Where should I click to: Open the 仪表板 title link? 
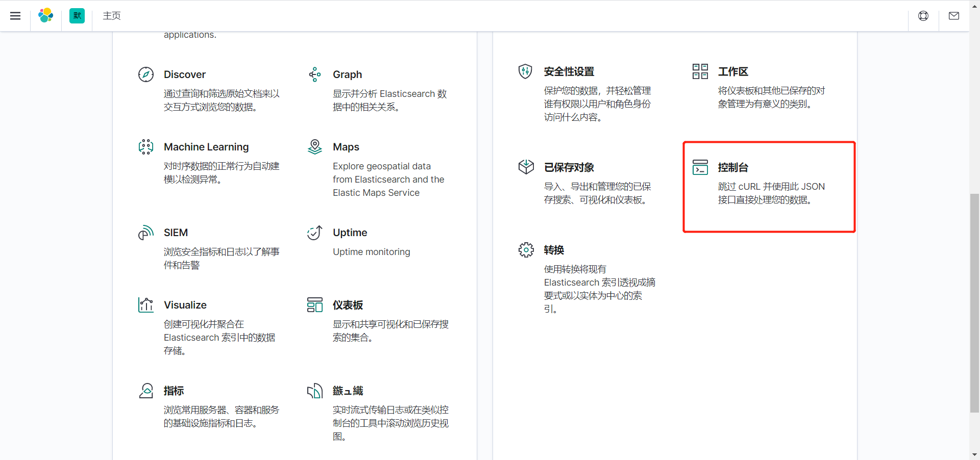[x=348, y=305]
